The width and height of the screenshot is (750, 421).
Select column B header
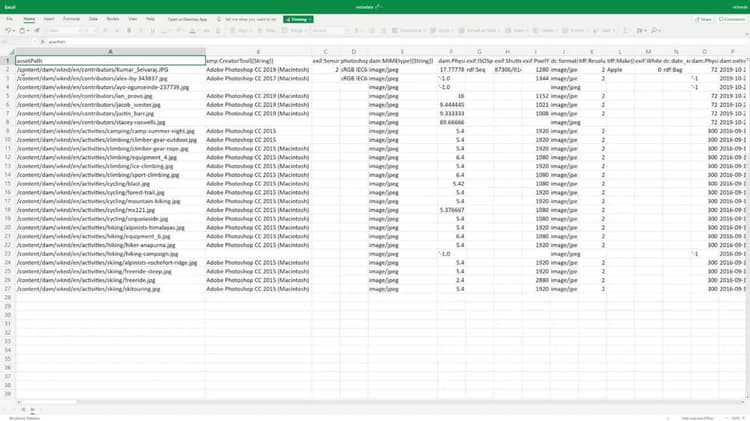[258, 52]
